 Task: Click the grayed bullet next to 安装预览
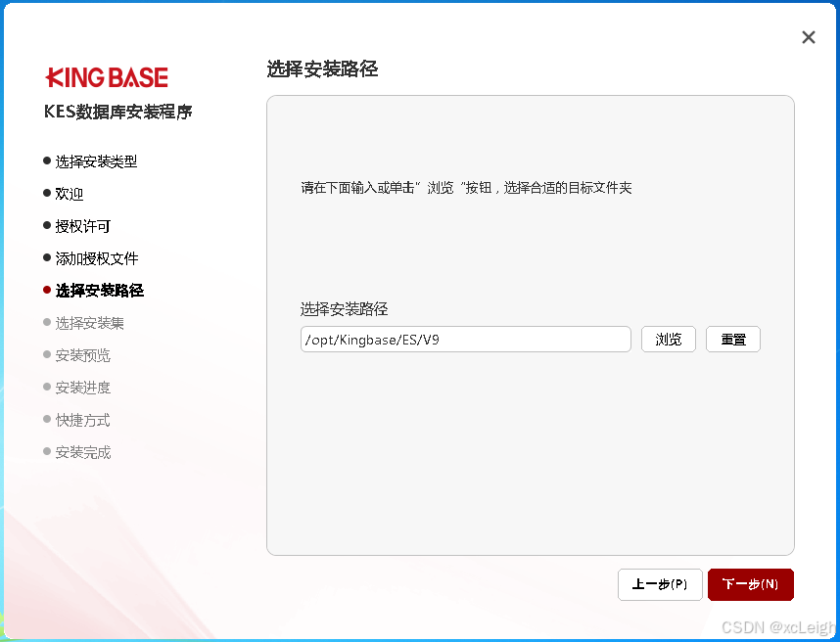coord(47,355)
